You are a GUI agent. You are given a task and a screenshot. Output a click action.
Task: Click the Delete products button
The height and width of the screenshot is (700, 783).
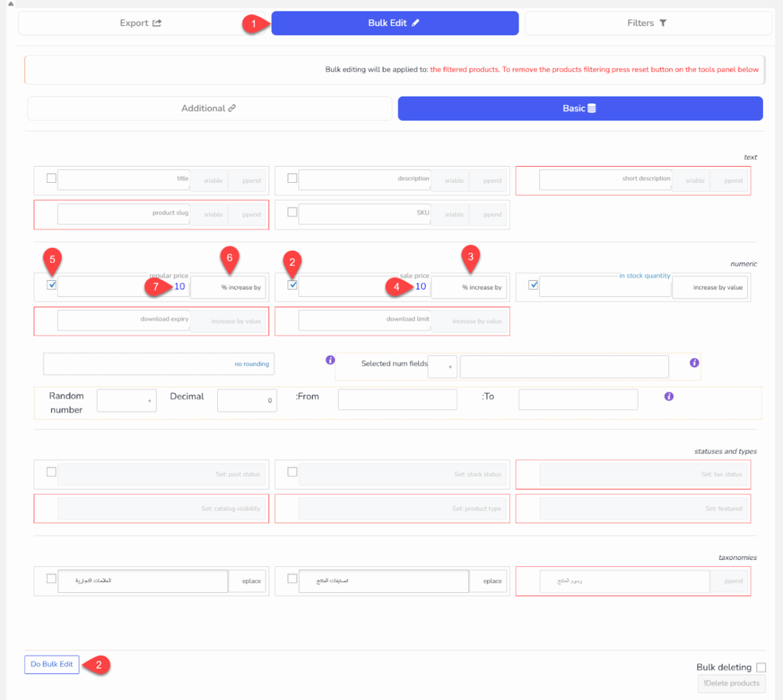pos(731,683)
